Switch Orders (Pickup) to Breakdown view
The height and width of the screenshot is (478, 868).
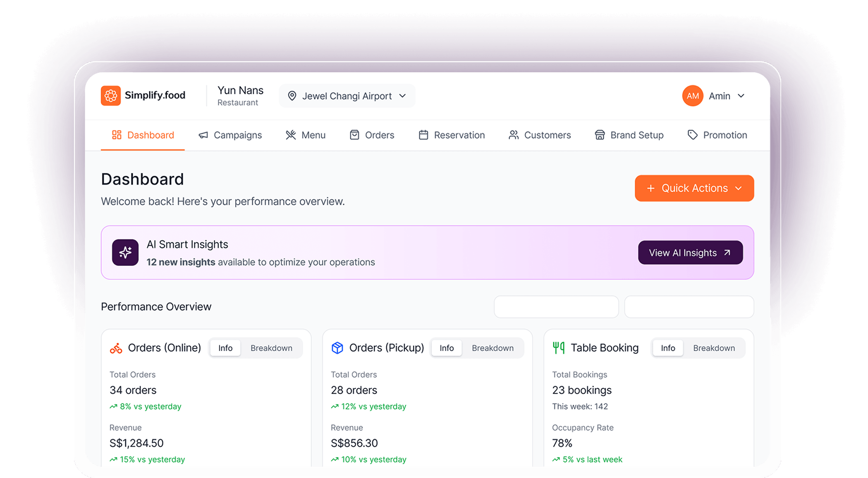[x=493, y=348]
